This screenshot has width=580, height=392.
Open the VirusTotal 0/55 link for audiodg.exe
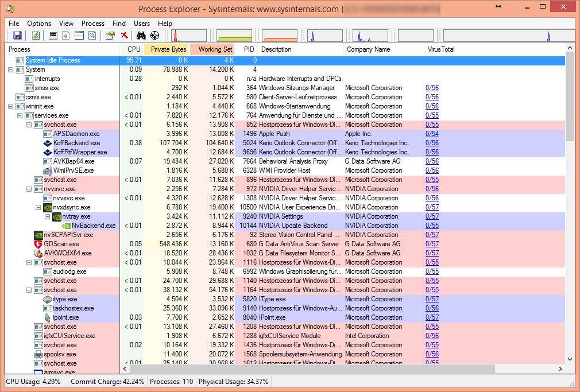pyautogui.click(x=432, y=272)
